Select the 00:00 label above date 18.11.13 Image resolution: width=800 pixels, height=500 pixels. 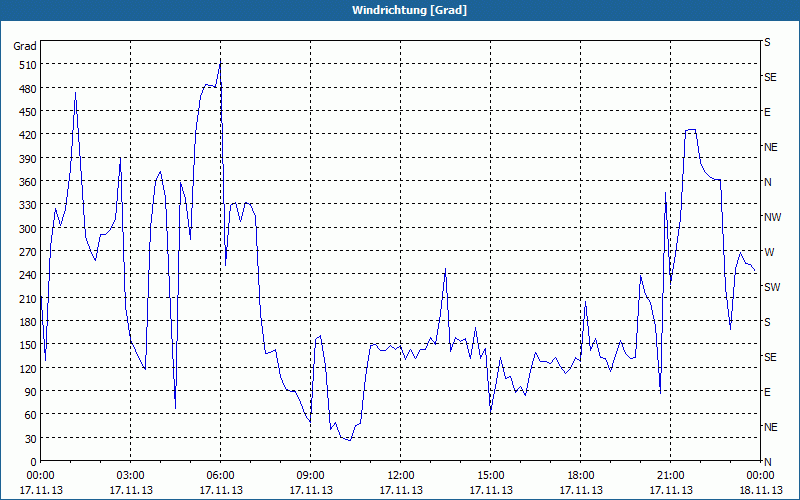760,476
